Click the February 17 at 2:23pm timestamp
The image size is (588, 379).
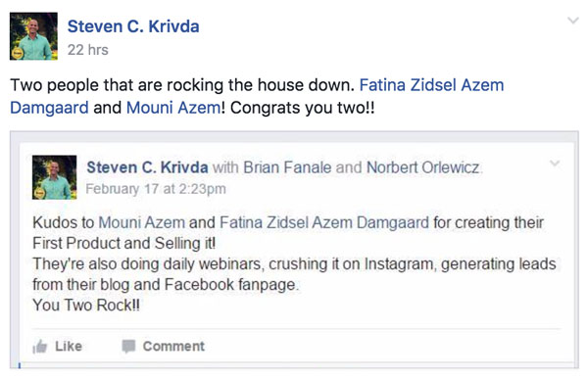(x=156, y=189)
